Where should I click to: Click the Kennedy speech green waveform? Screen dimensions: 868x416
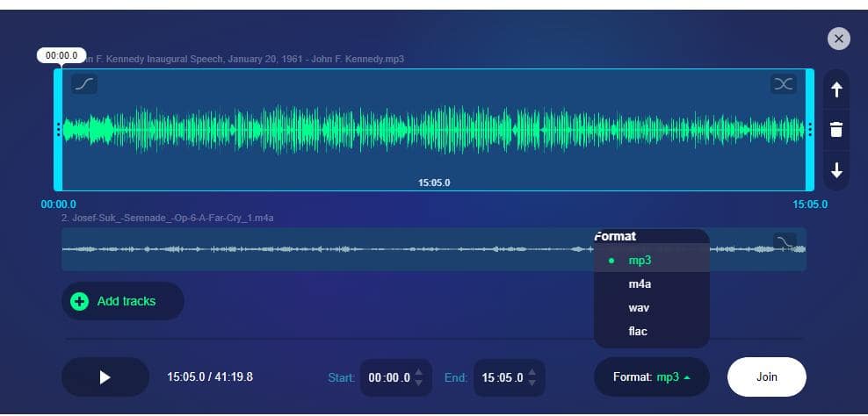(x=434, y=130)
